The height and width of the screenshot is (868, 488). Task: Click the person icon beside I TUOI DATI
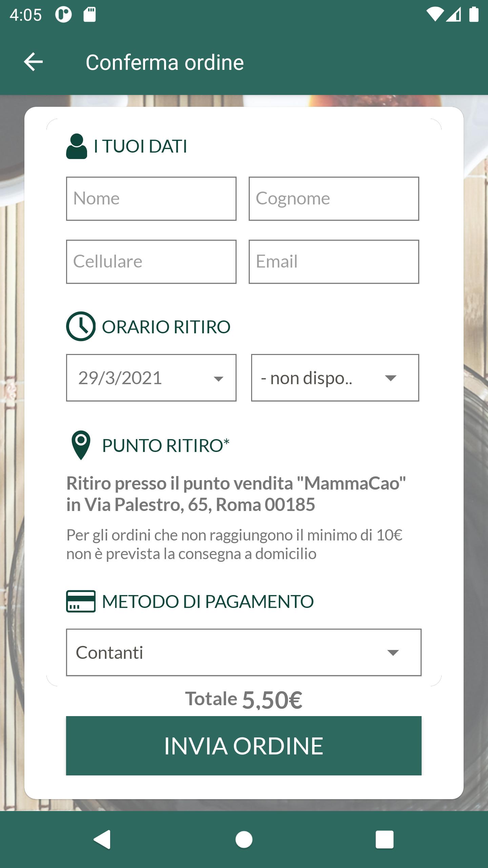[77, 146]
